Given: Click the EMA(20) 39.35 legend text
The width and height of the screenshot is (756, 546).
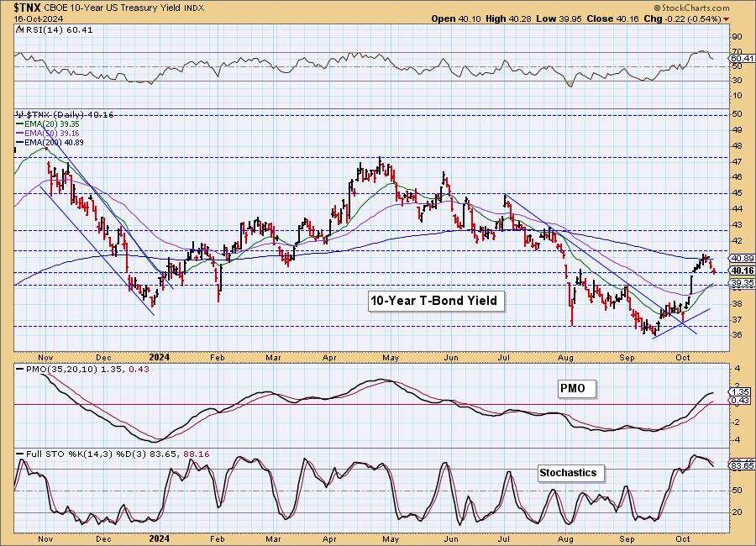Looking at the screenshot, I should click(52, 124).
